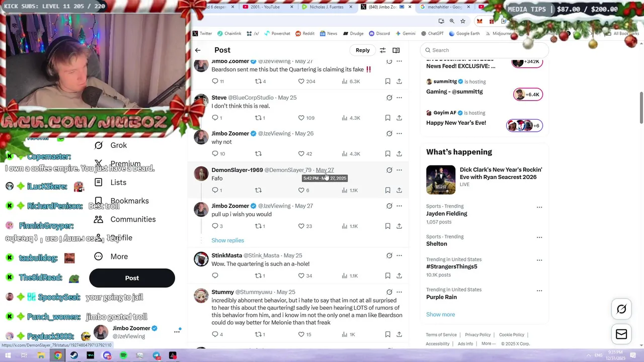View analytics of Stummy's post
The image size is (644, 362).
point(349,334)
